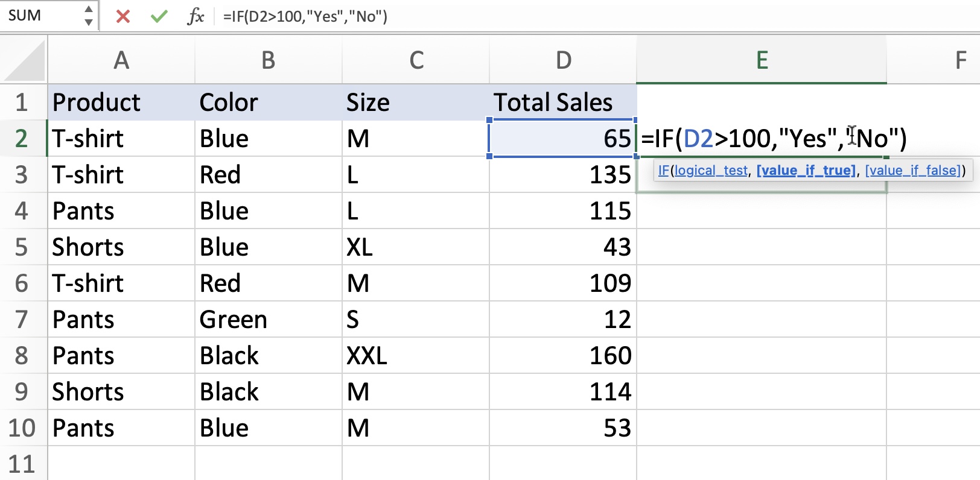The width and height of the screenshot is (980, 480).
Task: Select column D header
Action: click(563, 60)
